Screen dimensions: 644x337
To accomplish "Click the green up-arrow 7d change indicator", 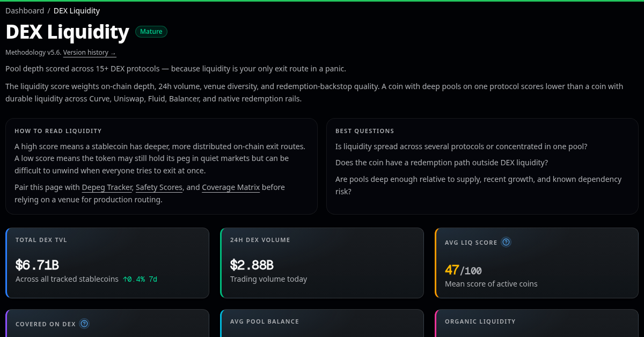I will pyautogui.click(x=140, y=279).
